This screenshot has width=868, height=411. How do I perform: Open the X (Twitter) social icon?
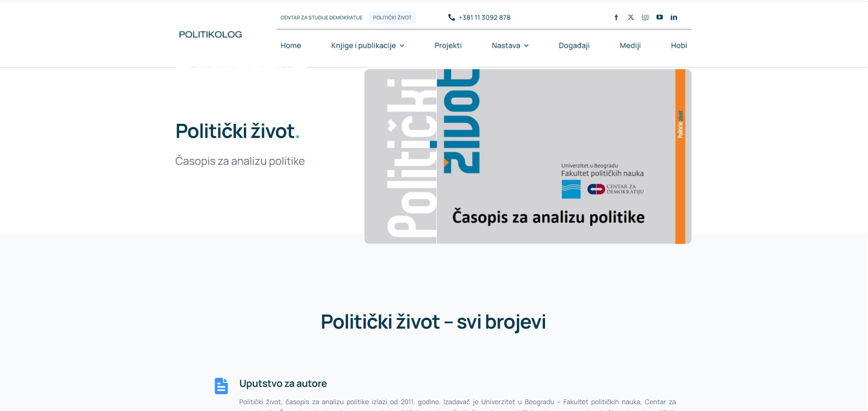point(631,17)
